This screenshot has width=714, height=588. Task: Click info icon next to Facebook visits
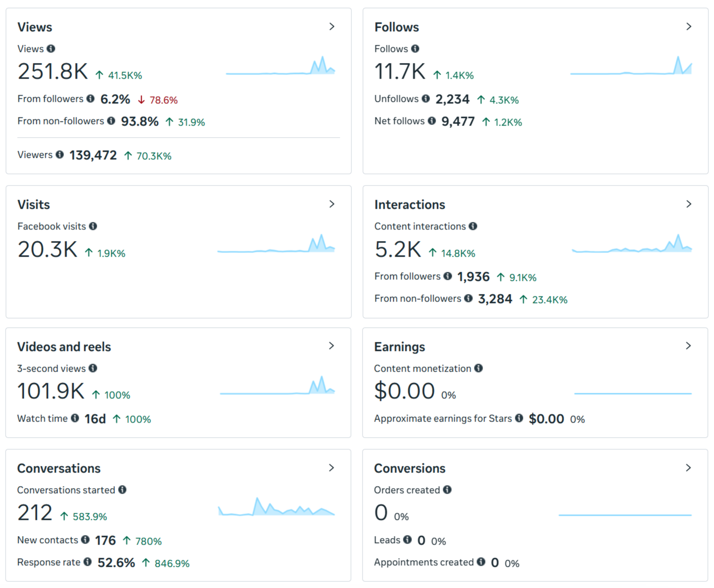coord(93,226)
